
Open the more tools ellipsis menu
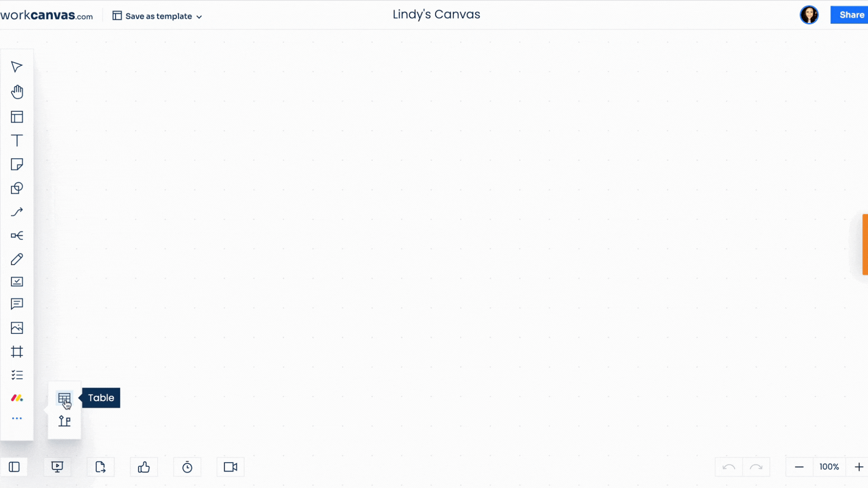click(x=17, y=418)
